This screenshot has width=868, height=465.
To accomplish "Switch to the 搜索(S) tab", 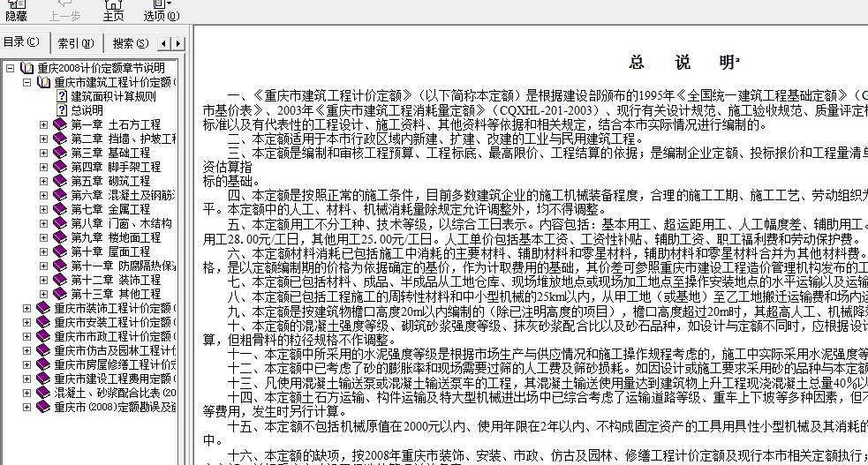I will click(131, 43).
